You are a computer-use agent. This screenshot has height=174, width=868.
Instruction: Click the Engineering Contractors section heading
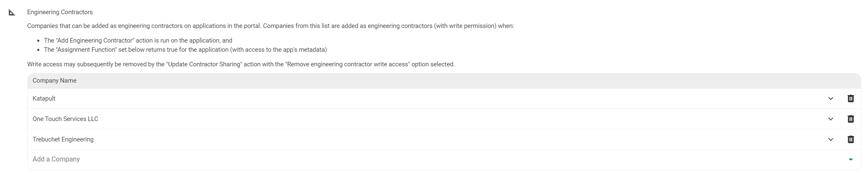pos(60,12)
